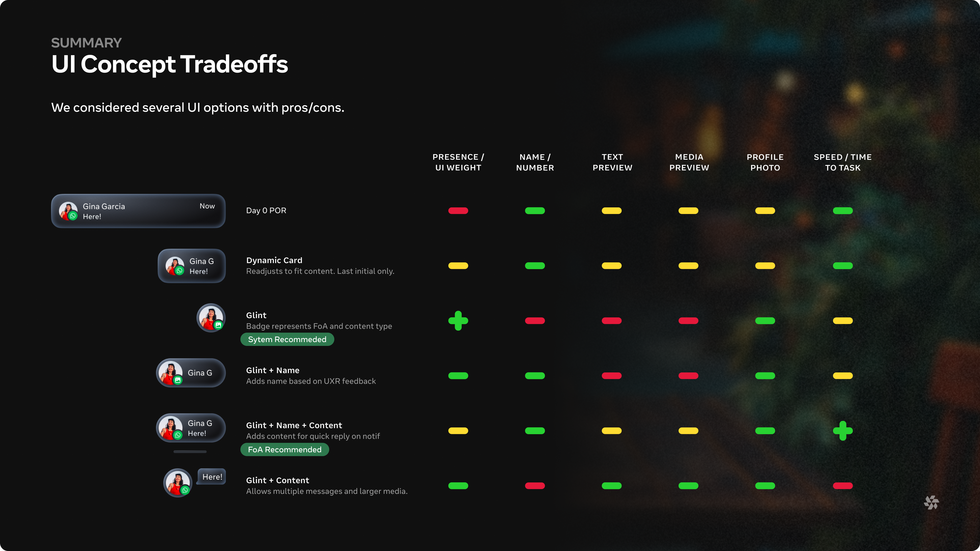This screenshot has height=551, width=980.
Task: Click yellow indicator for Dynamic Card Presence
Action: (458, 266)
